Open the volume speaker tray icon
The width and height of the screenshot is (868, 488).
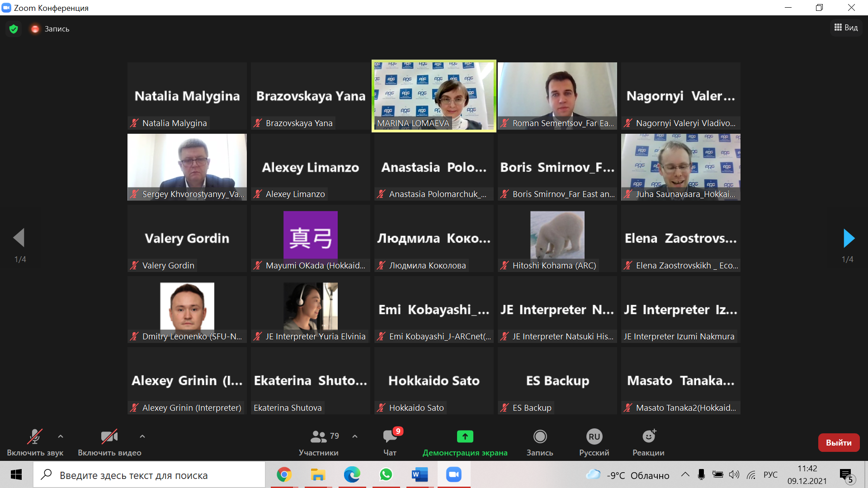point(734,474)
